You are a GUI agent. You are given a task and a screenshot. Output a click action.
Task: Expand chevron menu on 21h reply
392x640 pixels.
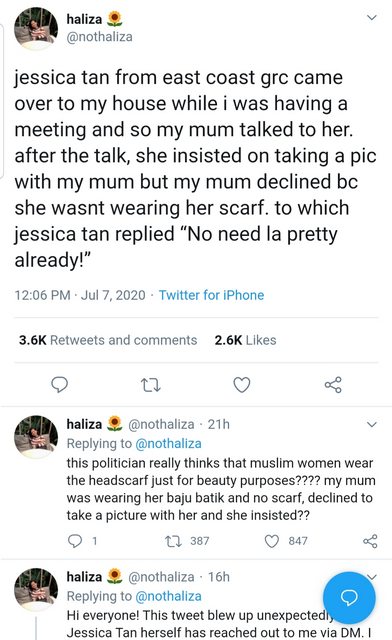(x=372, y=424)
